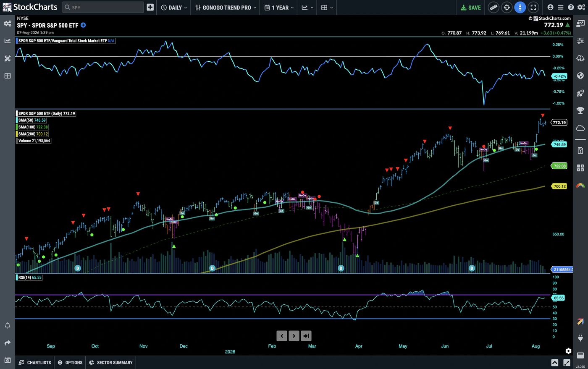Screen dimensions: 588x369
Task: Toggle fullscreen chart mode
Action: point(533,8)
